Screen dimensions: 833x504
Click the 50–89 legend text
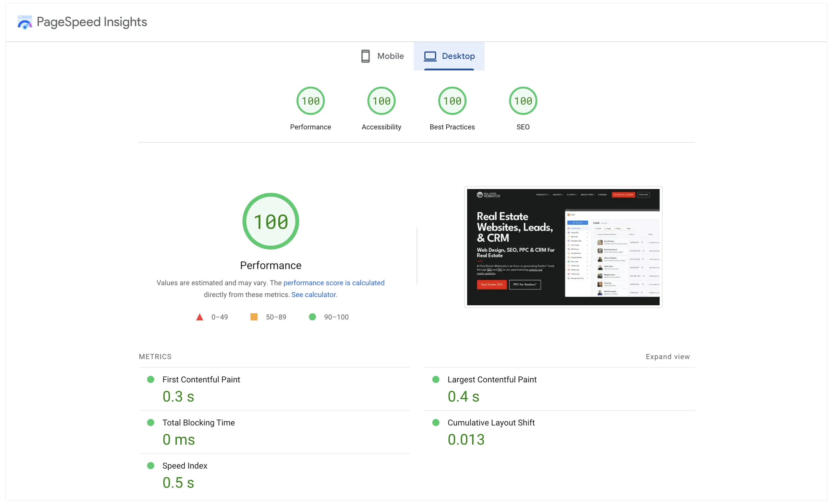pos(276,317)
